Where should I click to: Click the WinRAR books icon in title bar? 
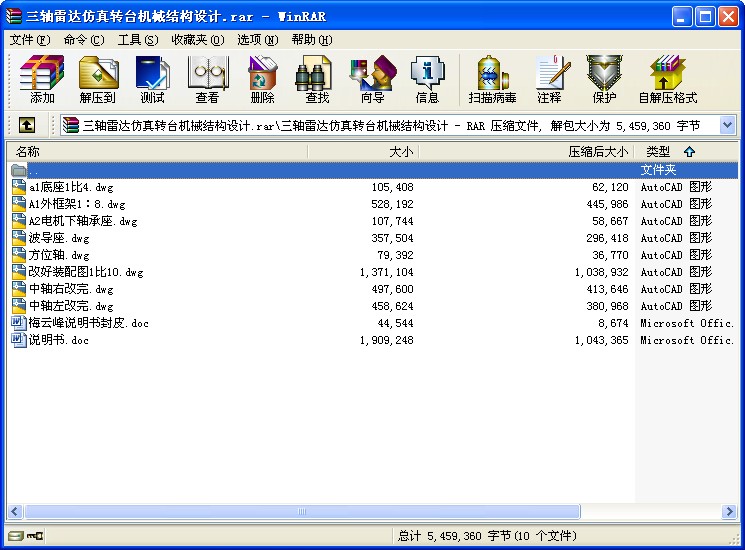[x=14, y=16]
